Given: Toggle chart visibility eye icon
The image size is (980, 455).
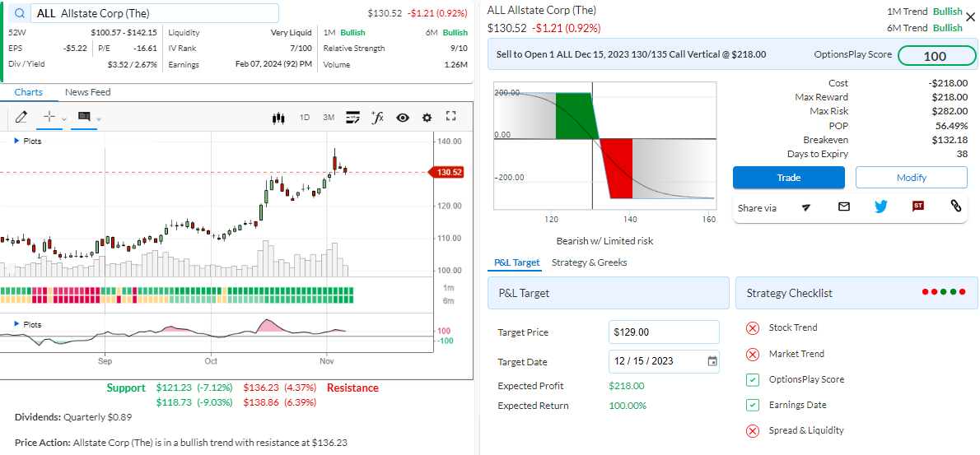Looking at the screenshot, I should point(403,118).
